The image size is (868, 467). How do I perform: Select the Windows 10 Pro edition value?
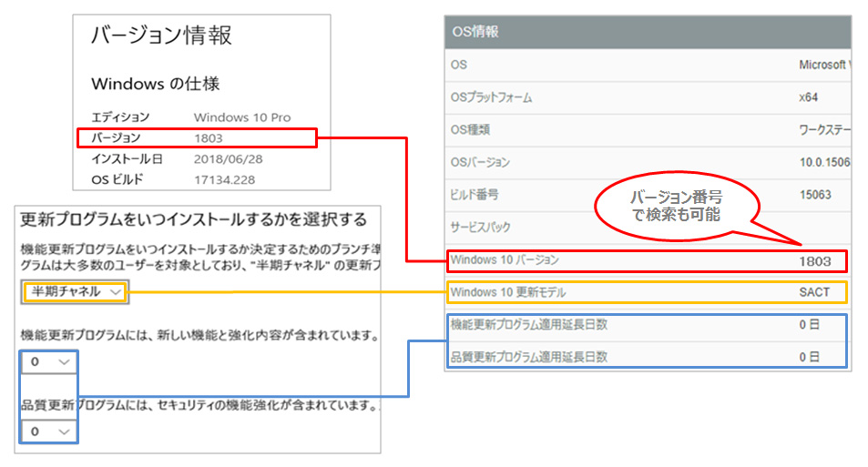pyautogui.click(x=242, y=117)
